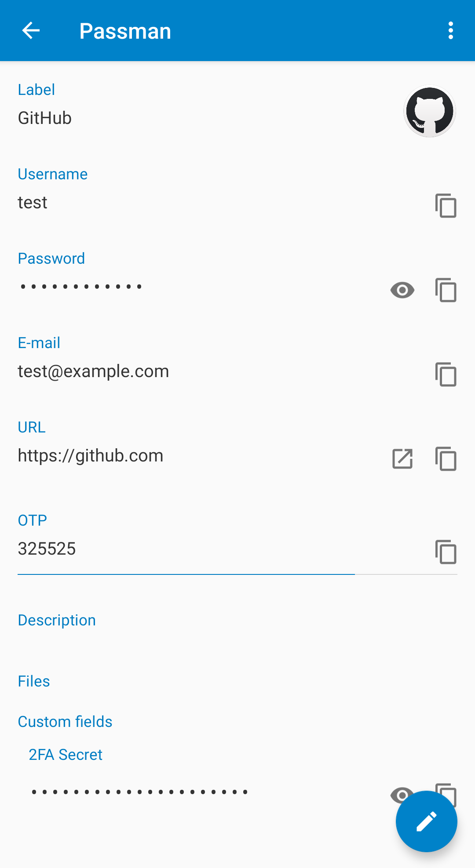Tap the pencil edit floating button

coord(426,821)
